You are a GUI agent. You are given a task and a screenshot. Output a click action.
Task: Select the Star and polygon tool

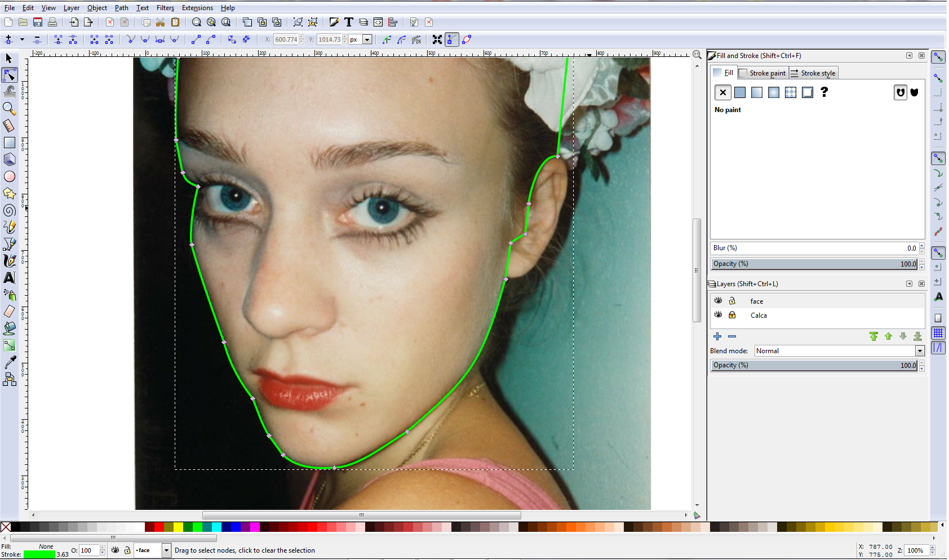10,193
